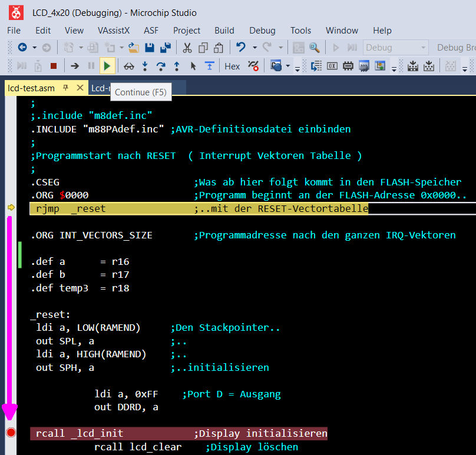Click the .ORG INT_VECTORS_SIZE line

[92, 235]
